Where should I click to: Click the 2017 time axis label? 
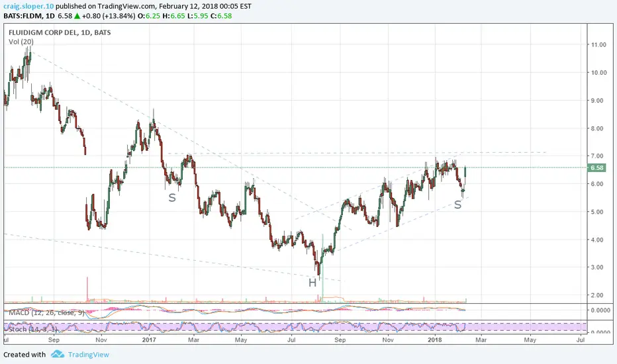point(149,340)
